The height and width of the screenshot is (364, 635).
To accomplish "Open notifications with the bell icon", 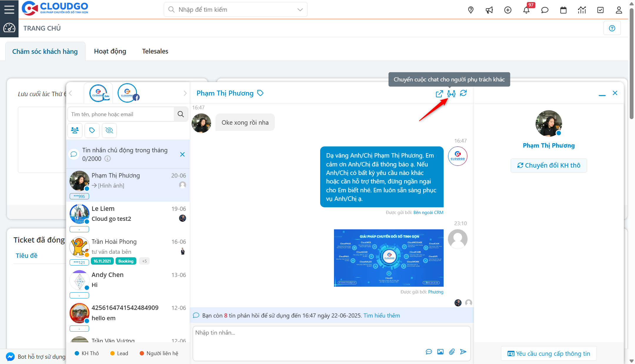I will point(527,10).
